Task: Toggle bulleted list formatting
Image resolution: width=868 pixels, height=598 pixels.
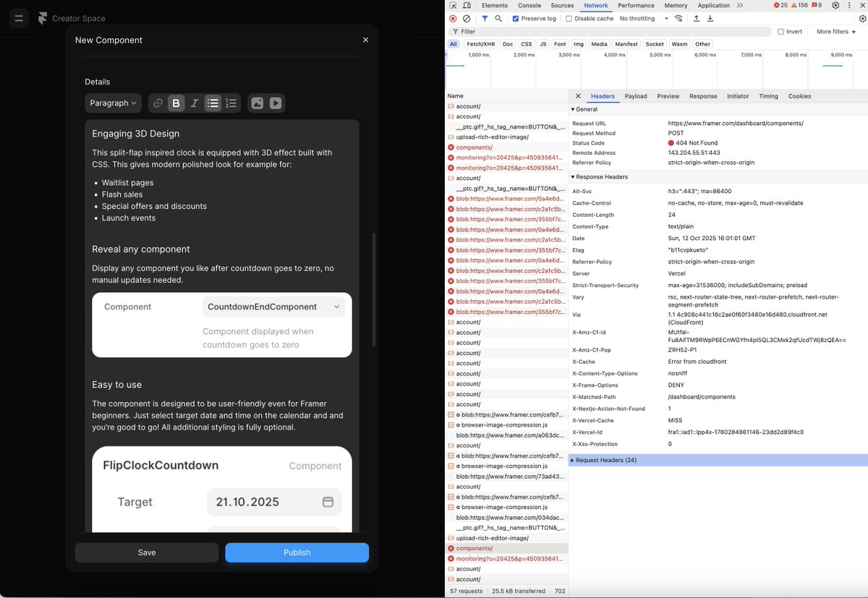Action: (x=213, y=103)
